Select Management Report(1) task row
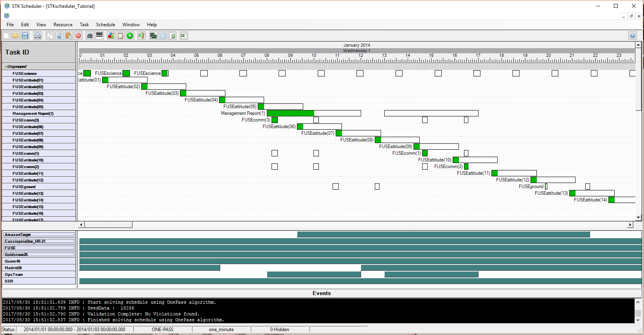This screenshot has height=335, width=644. (x=33, y=114)
